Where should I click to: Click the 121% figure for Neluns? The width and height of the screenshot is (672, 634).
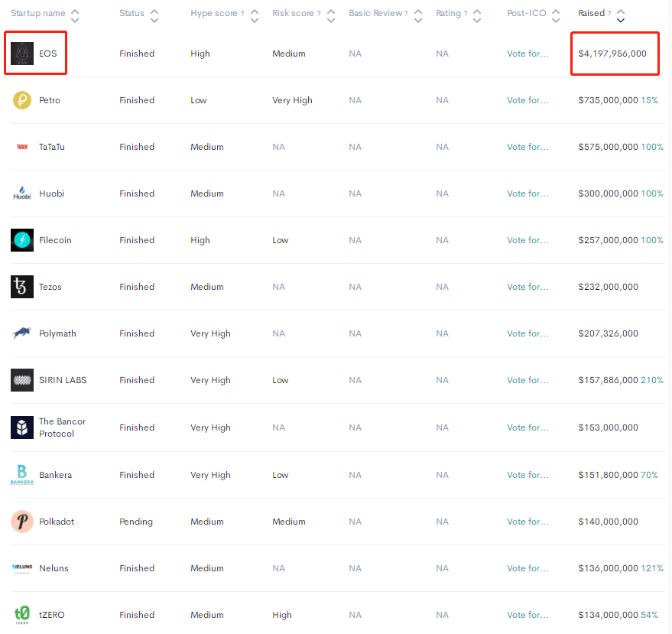pos(652,568)
